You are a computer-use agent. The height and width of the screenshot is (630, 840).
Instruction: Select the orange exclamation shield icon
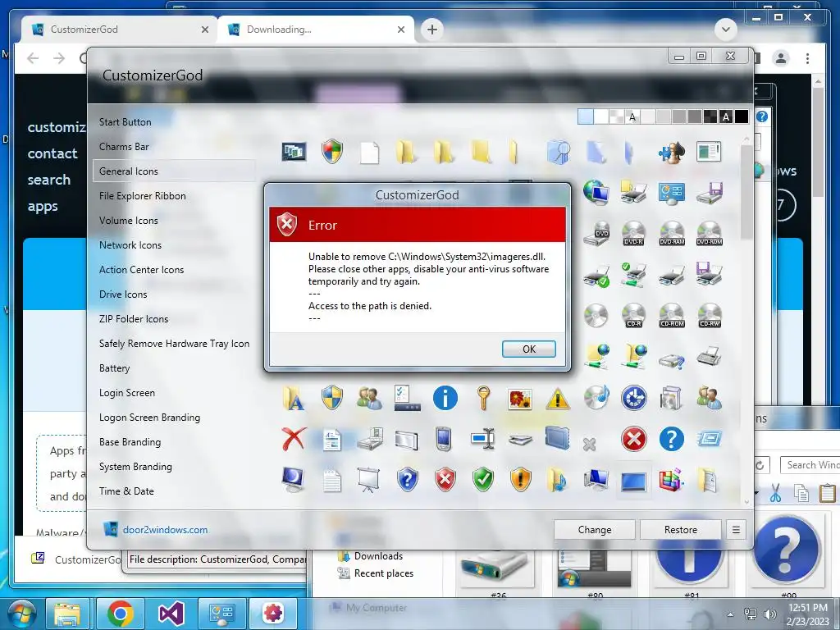[x=520, y=479]
